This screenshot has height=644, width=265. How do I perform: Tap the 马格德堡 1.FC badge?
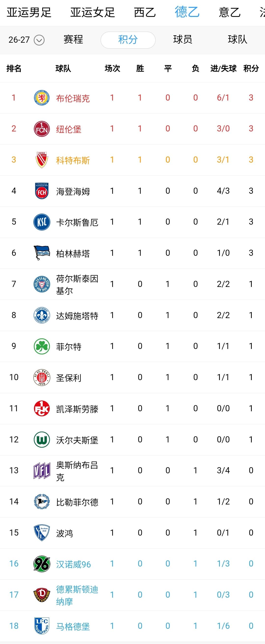pyautogui.click(x=41, y=626)
